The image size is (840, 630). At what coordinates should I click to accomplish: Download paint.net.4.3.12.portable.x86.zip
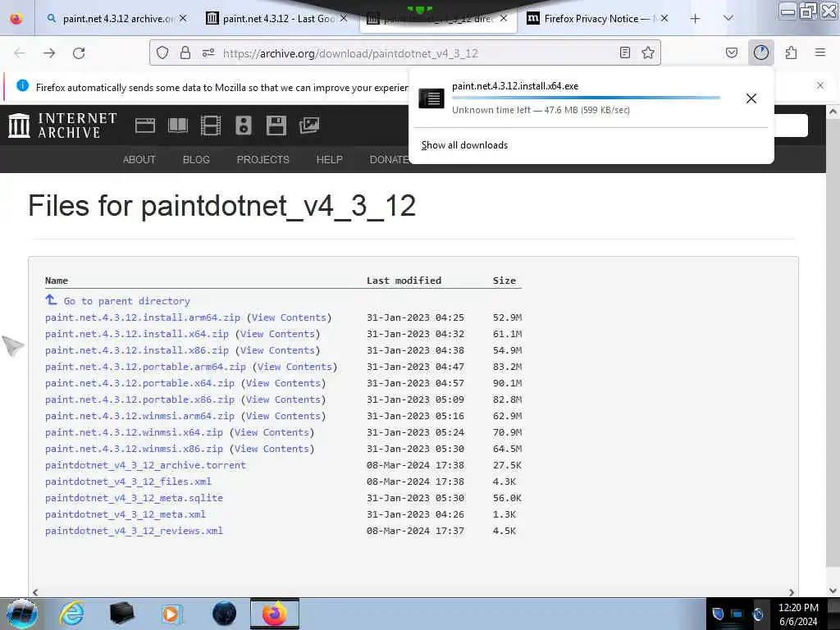coord(139,399)
